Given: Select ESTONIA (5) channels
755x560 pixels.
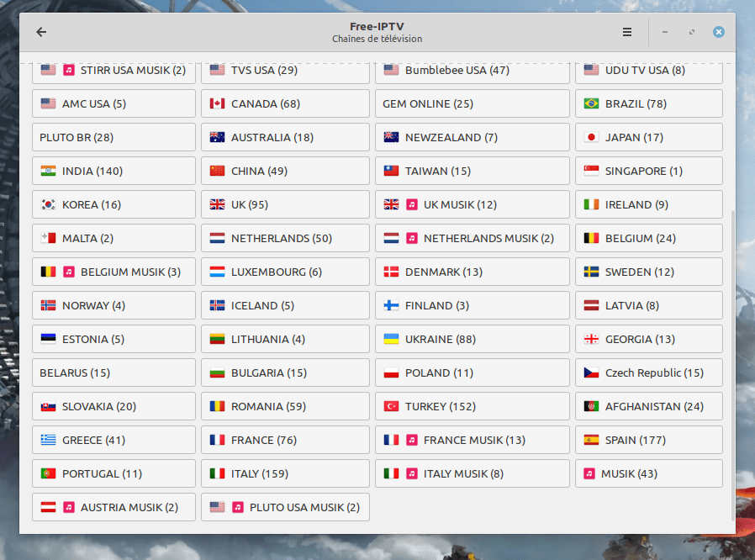Looking at the screenshot, I should pyautogui.click(x=114, y=339).
